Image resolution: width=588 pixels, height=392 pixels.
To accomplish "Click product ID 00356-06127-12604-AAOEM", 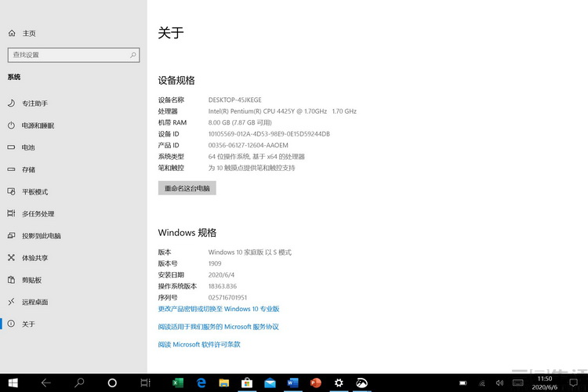I will (x=249, y=145).
